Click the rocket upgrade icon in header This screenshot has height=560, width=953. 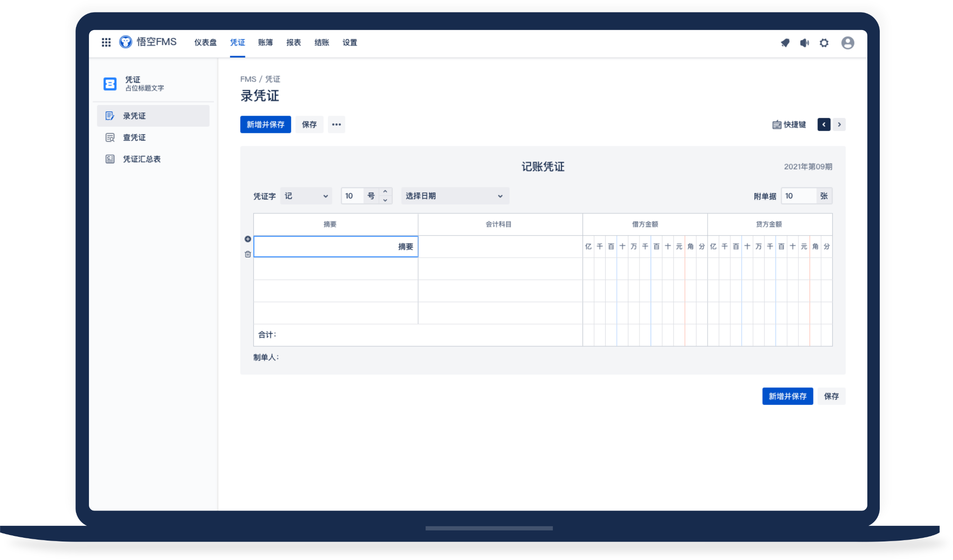click(x=785, y=43)
